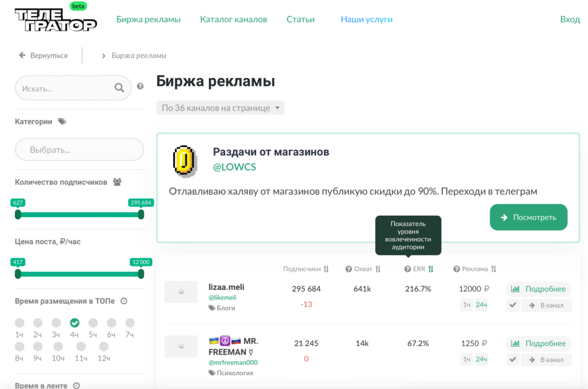Image resolution: width=588 pixels, height=389 pixels.
Task: Open the Категории select dropdown
Action: [79, 150]
